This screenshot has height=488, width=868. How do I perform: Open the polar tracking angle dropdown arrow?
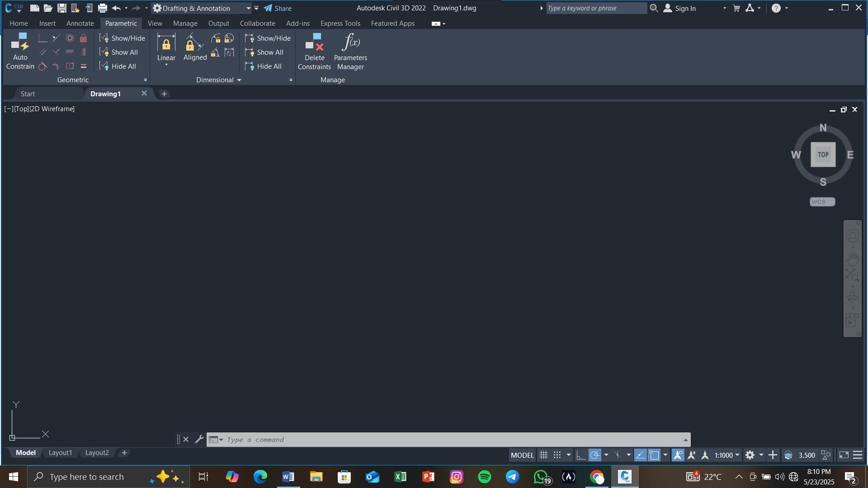coord(606,455)
